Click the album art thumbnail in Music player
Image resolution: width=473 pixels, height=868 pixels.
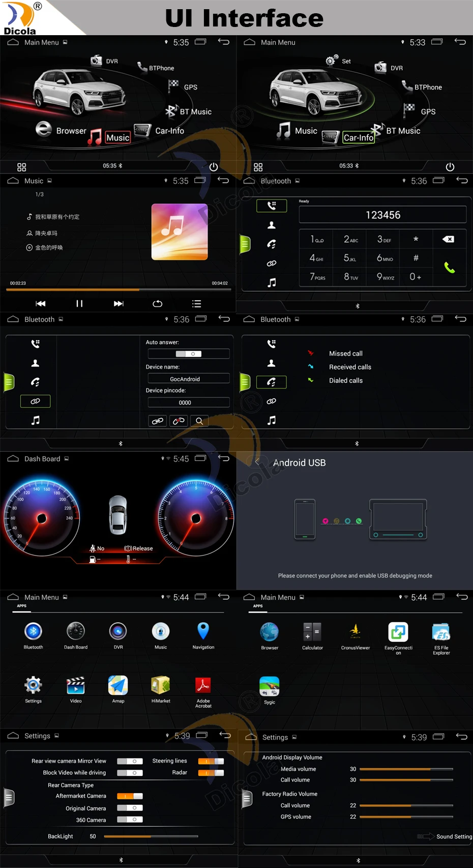click(180, 232)
